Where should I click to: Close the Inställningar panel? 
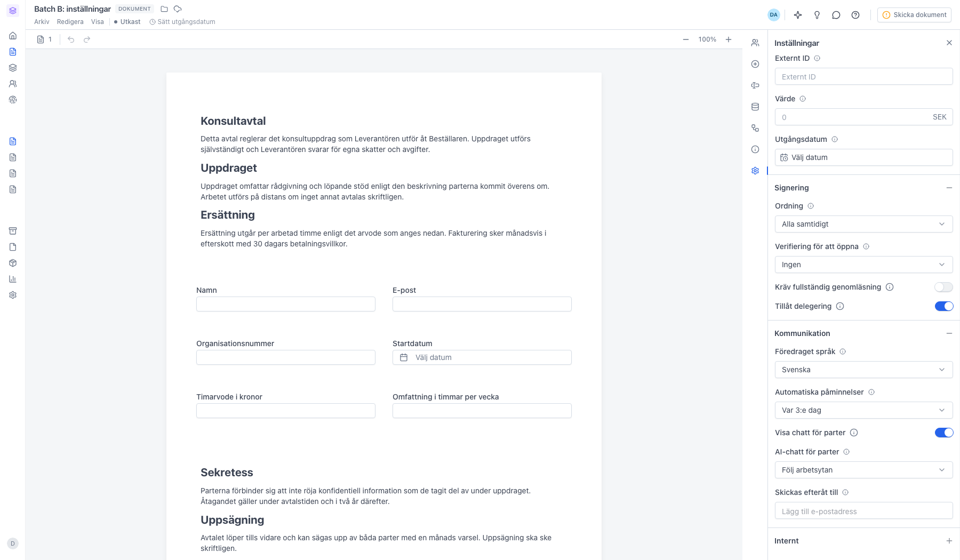[x=949, y=43]
